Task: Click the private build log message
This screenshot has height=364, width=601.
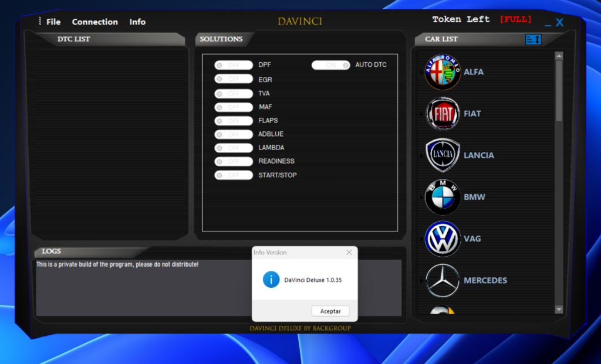Action: tap(117, 264)
